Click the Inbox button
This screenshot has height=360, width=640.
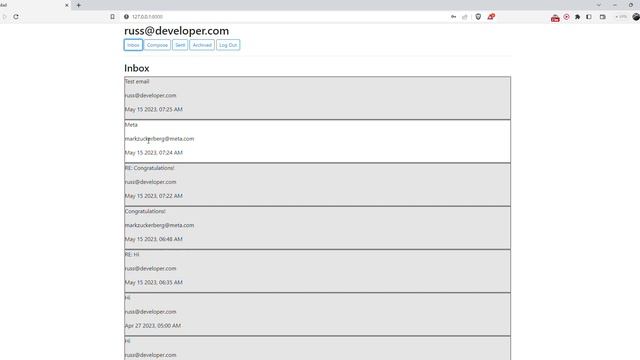point(133,45)
